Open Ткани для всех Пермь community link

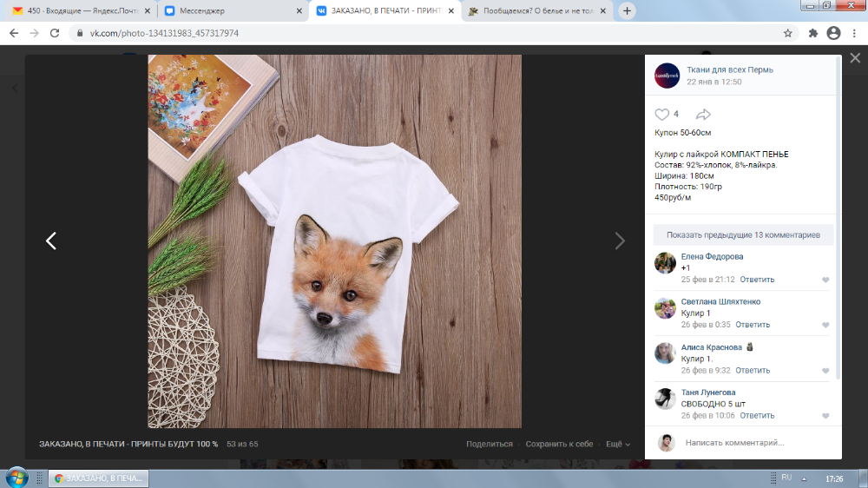(x=730, y=69)
